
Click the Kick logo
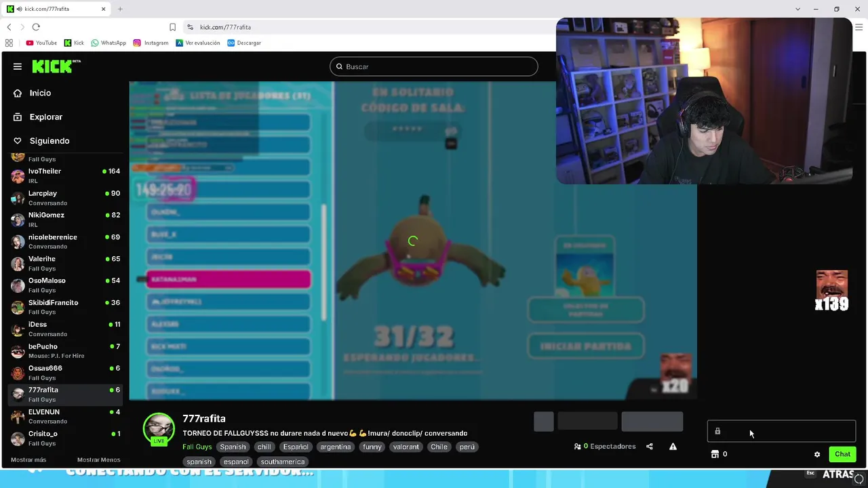[56, 66]
